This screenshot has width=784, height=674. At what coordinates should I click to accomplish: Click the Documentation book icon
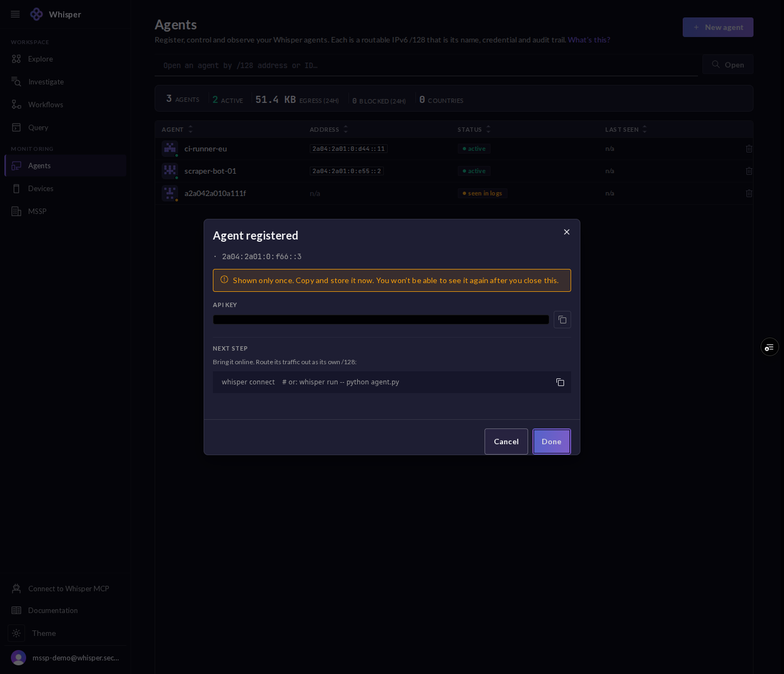click(x=16, y=610)
